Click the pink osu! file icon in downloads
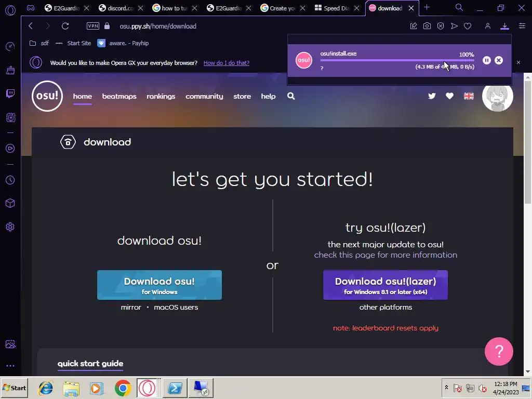 click(x=303, y=60)
